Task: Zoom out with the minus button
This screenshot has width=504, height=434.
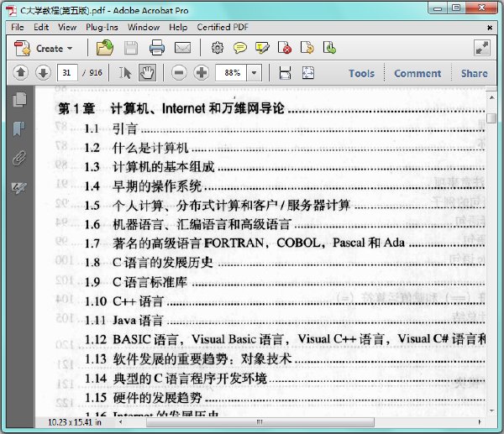Action: click(179, 73)
